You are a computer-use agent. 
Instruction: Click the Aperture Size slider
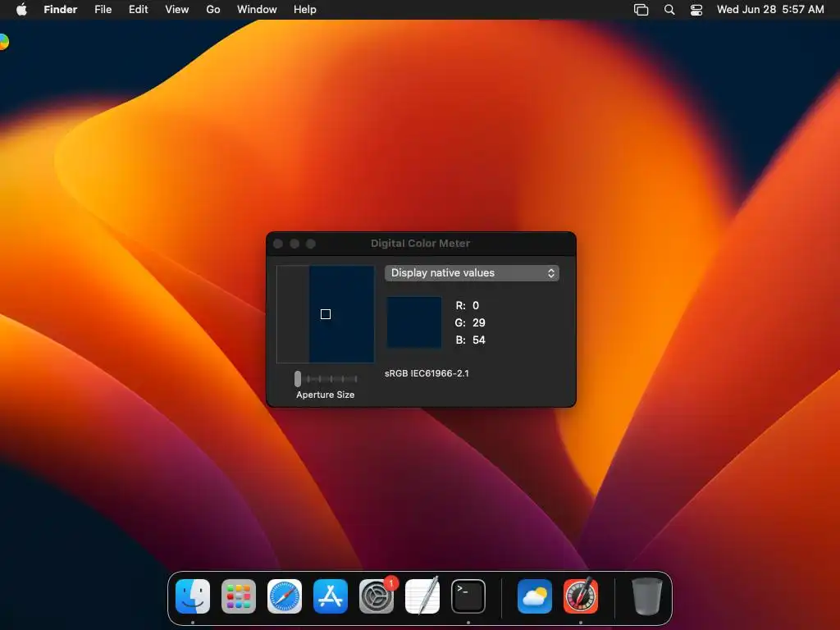pyautogui.click(x=326, y=379)
